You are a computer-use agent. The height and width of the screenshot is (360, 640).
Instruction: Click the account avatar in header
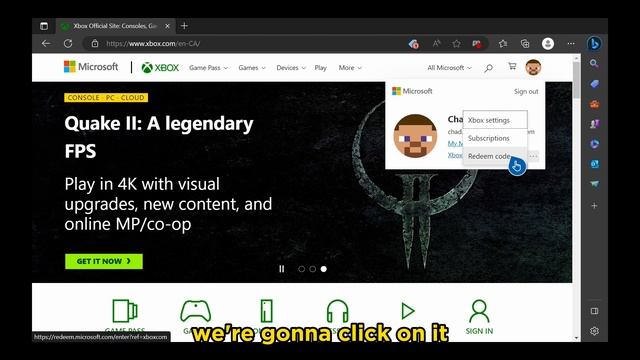533,67
